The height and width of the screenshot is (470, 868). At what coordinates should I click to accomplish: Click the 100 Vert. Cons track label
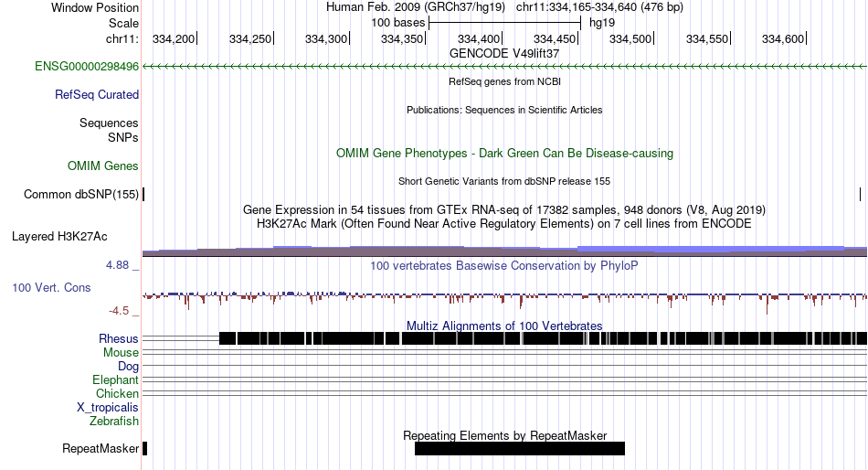point(51,288)
